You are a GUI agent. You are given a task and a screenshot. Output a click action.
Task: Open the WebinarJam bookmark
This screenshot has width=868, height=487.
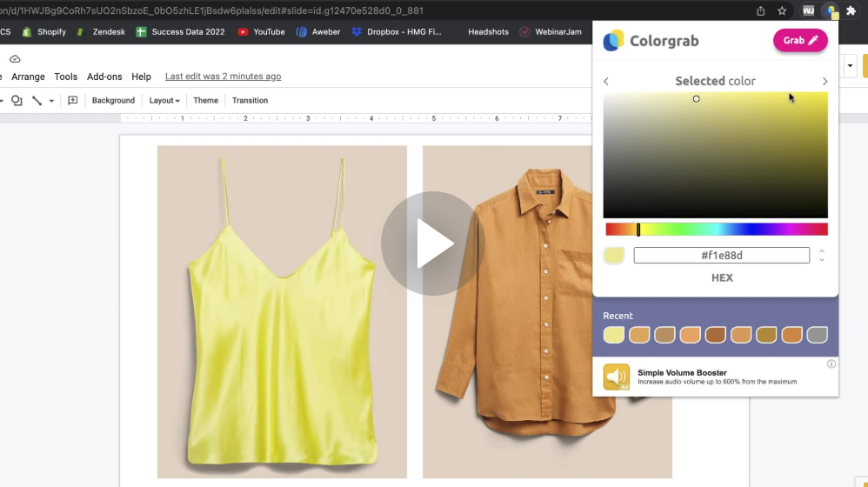pyautogui.click(x=551, y=32)
